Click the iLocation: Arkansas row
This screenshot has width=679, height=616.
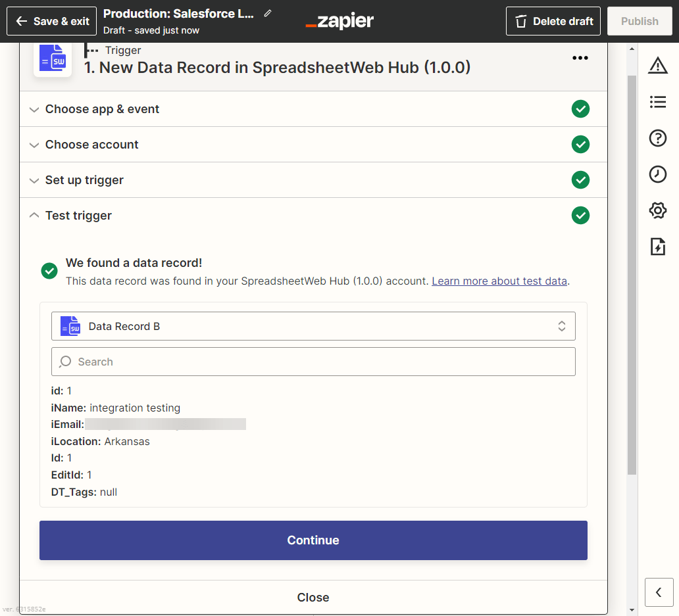101,441
